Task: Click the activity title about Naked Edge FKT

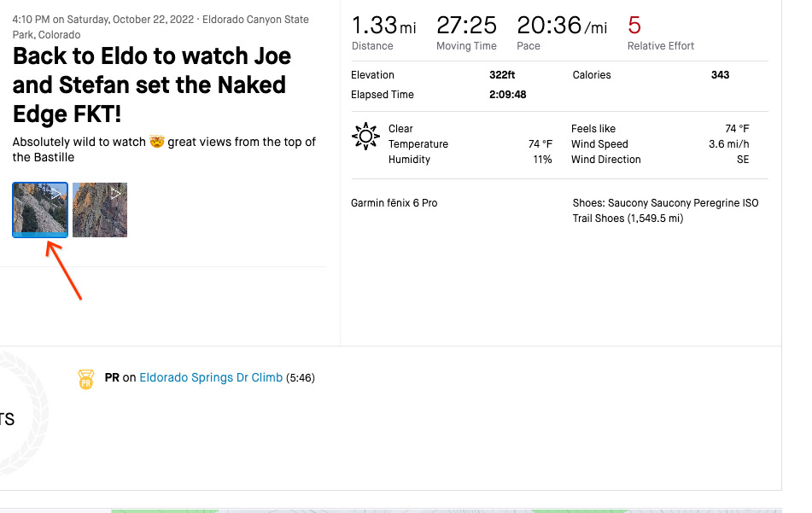Action: pos(152,85)
